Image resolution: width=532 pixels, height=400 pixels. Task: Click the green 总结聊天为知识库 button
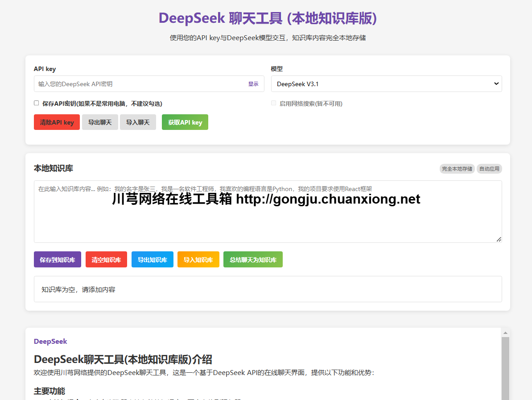[x=253, y=259]
